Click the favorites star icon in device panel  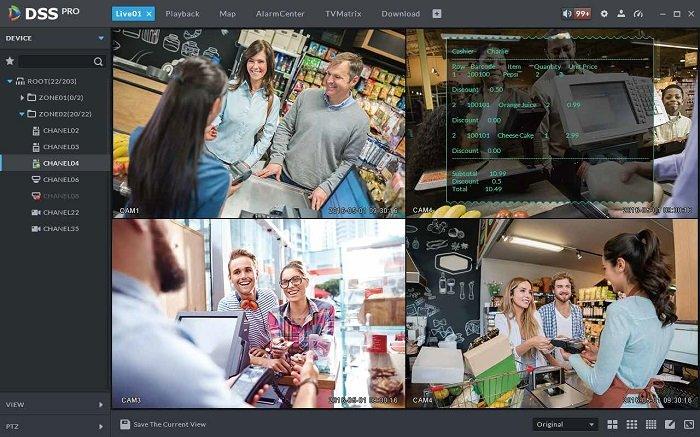(10, 61)
